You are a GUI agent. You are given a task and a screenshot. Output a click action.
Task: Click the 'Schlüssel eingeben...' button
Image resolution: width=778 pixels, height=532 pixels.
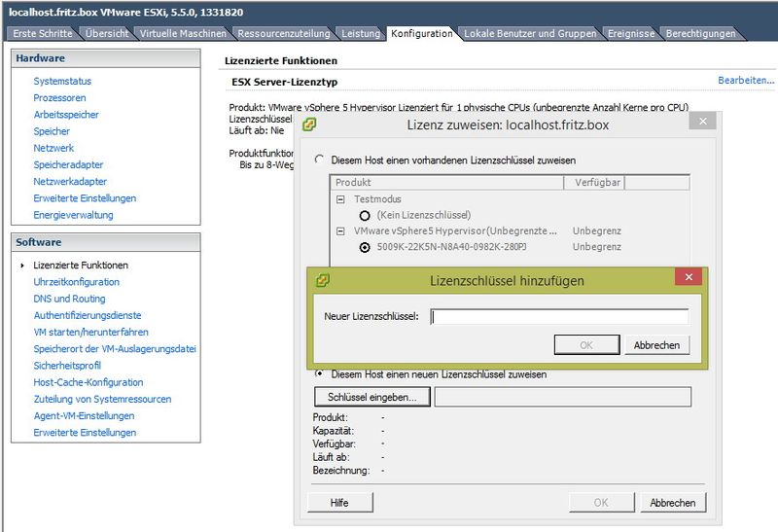click(372, 397)
